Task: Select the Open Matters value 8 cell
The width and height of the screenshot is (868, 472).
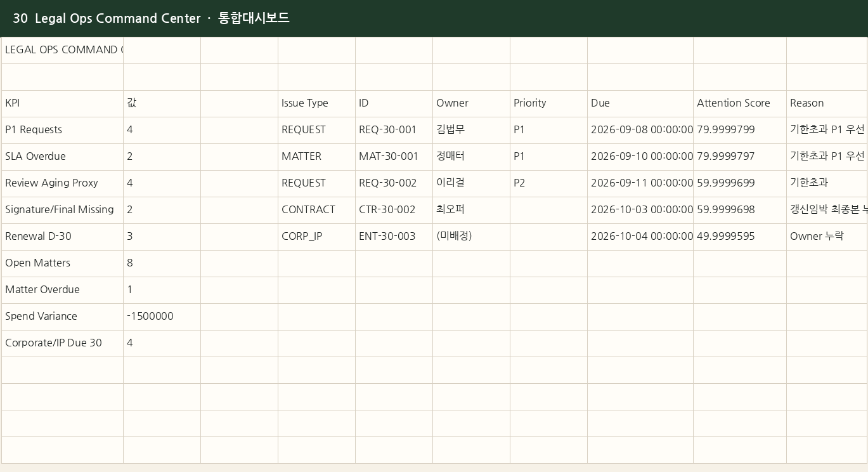Action: pos(162,263)
